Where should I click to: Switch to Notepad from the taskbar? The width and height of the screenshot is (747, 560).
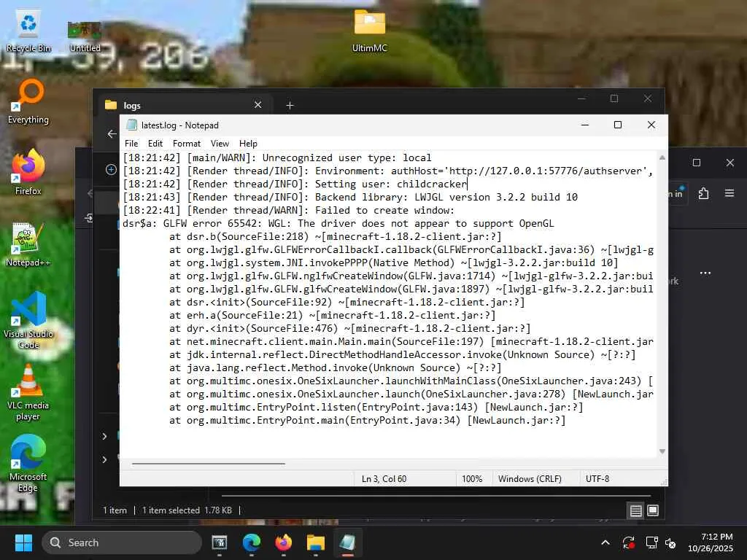(347, 542)
